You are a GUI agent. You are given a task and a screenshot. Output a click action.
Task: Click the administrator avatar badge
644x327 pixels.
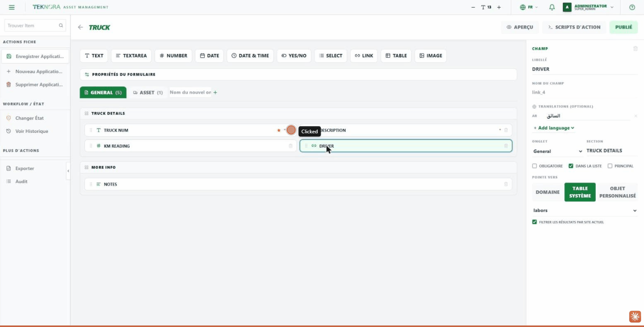click(x=567, y=7)
